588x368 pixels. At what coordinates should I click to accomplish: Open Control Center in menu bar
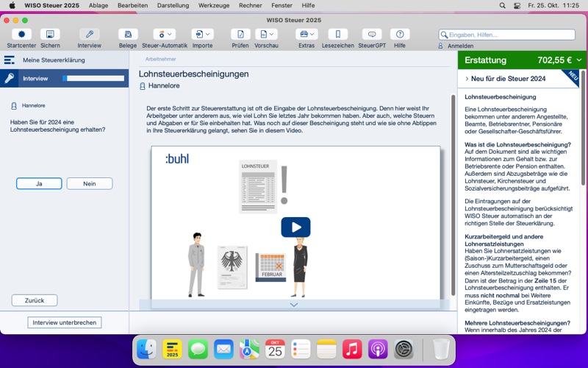[517, 5]
